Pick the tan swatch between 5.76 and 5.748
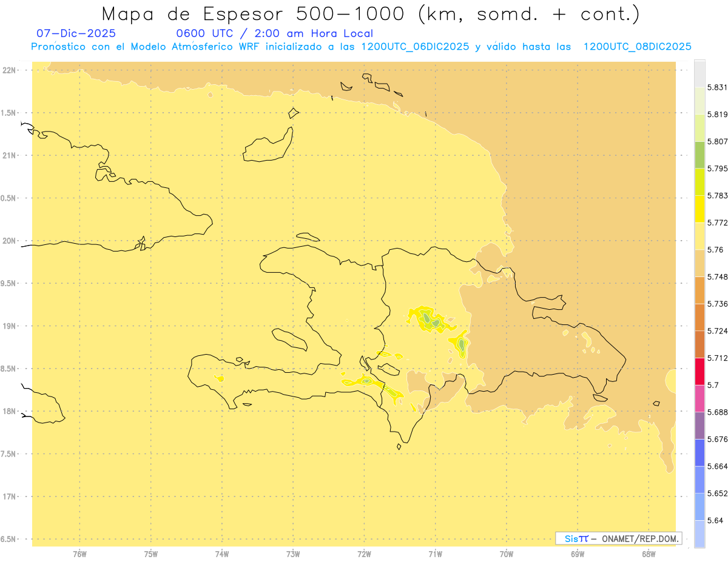The image size is (728, 562). (x=699, y=263)
